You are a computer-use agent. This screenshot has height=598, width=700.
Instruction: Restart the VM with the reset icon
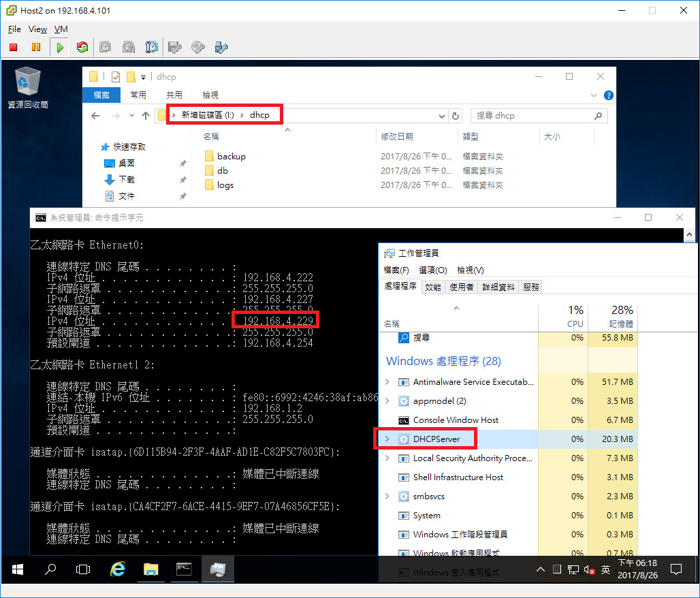tap(82, 47)
